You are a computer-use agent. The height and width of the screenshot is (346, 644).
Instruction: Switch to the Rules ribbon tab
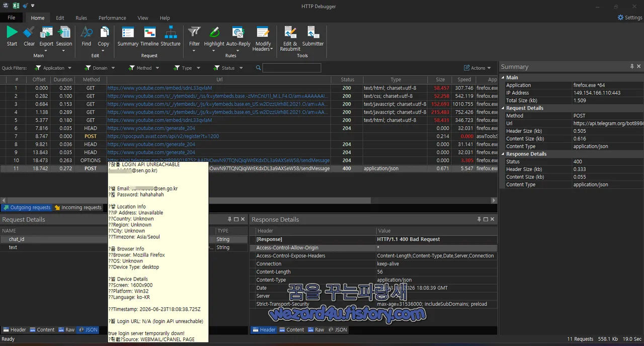pos(81,18)
